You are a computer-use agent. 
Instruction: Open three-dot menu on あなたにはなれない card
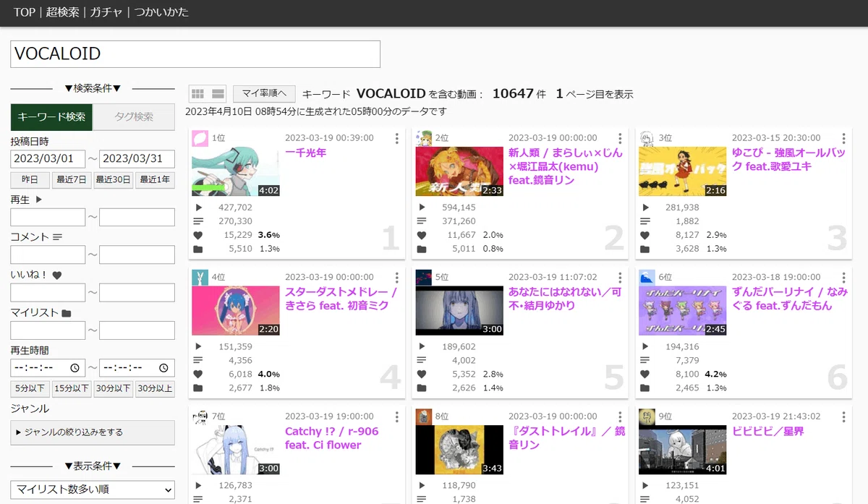(620, 278)
